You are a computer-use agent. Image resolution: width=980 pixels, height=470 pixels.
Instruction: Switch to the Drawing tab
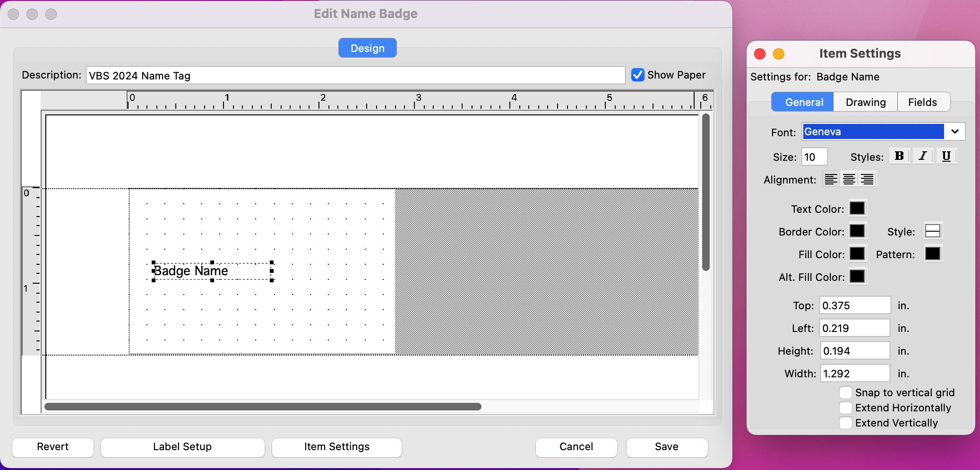(x=865, y=102)
